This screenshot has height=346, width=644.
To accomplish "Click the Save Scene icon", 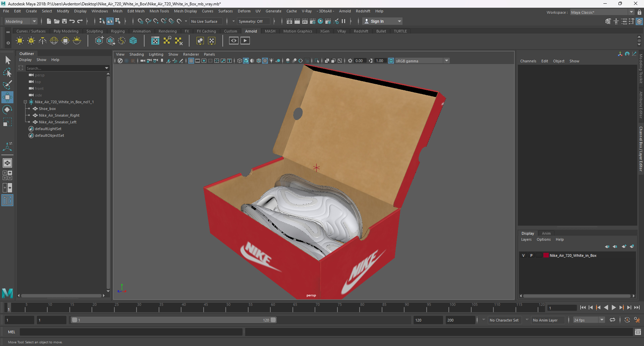I will point(64,21).
